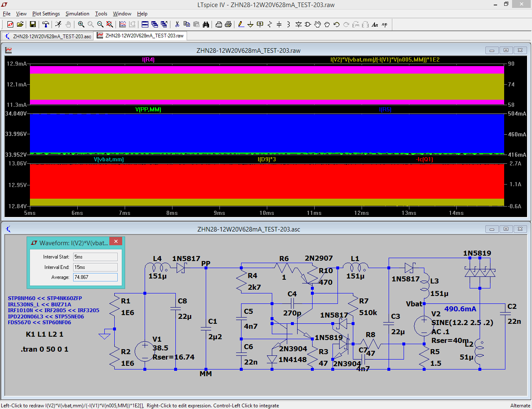532x409 pixels.
Task: Open the Tools menu
Action: 101,14
